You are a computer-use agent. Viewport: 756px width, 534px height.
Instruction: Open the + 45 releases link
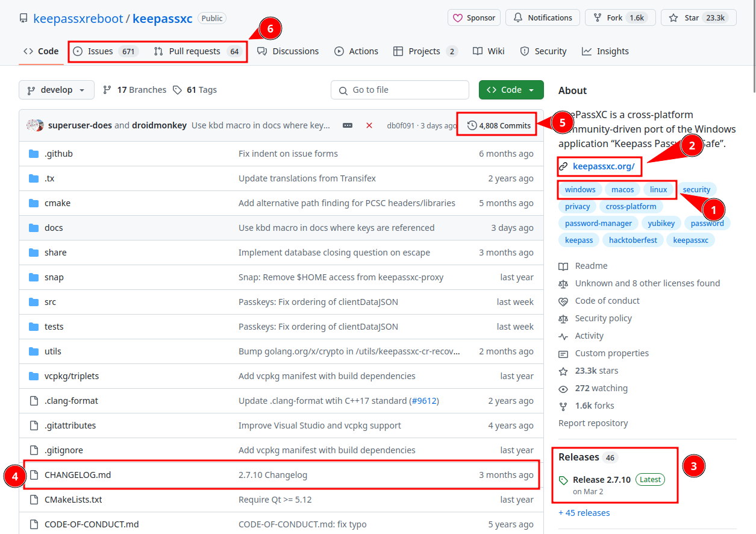tap(584, 512)
